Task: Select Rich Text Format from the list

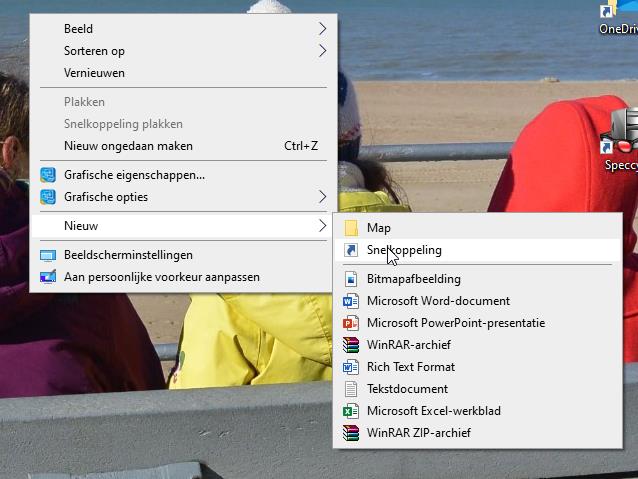Action: 410,367
